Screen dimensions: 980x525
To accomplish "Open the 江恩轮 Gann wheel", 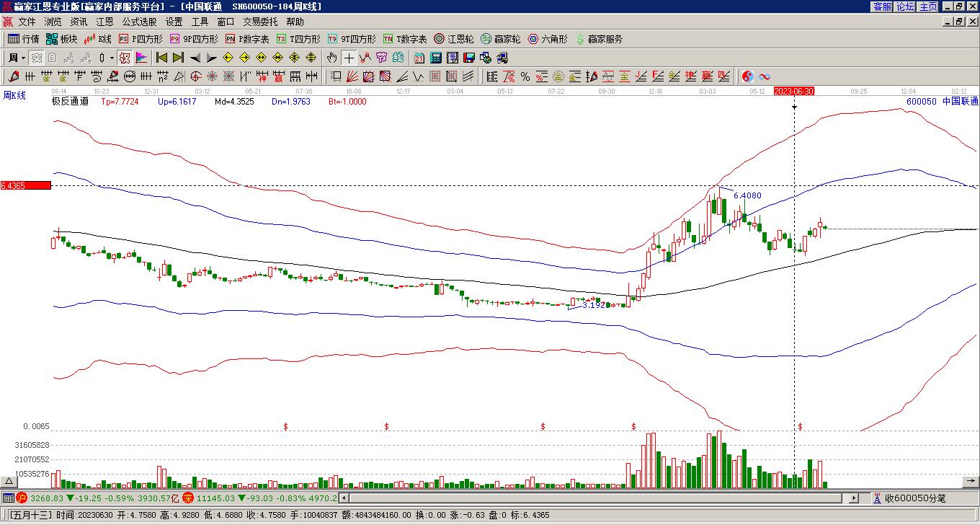I will click(454, 39).
